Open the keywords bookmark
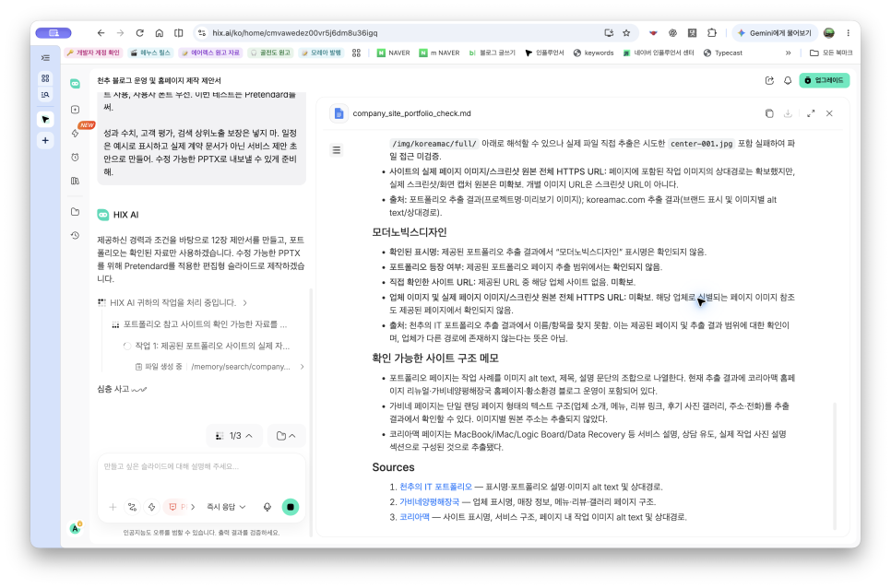Viewport: 891px width, 588px height. click(x=593, y=53)
